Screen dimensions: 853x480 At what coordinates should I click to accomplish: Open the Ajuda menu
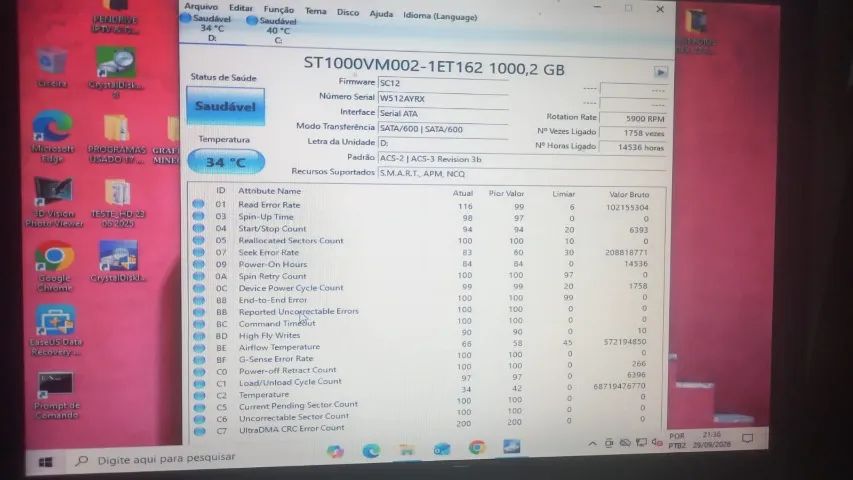click(x=381, y=14)
